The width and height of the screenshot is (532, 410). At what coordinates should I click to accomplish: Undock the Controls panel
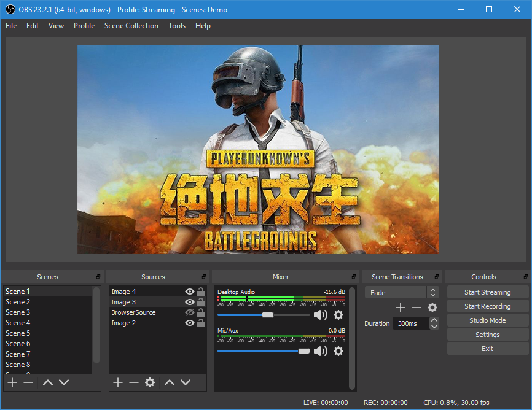coord(526,277)
